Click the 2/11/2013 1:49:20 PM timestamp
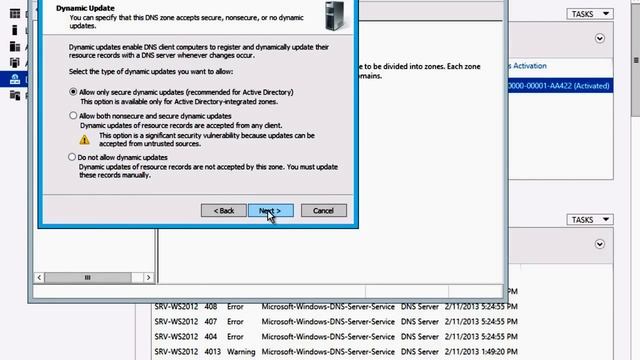 click(481, 352)
